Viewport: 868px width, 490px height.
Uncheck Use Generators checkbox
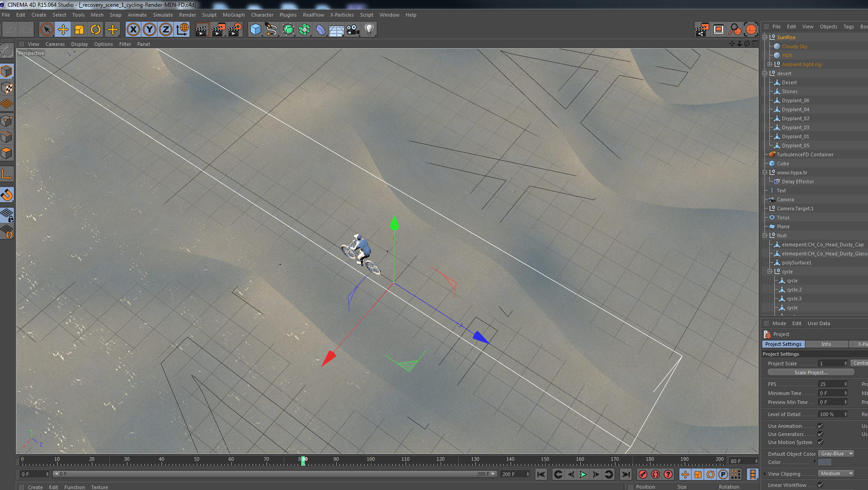point(820,434)
